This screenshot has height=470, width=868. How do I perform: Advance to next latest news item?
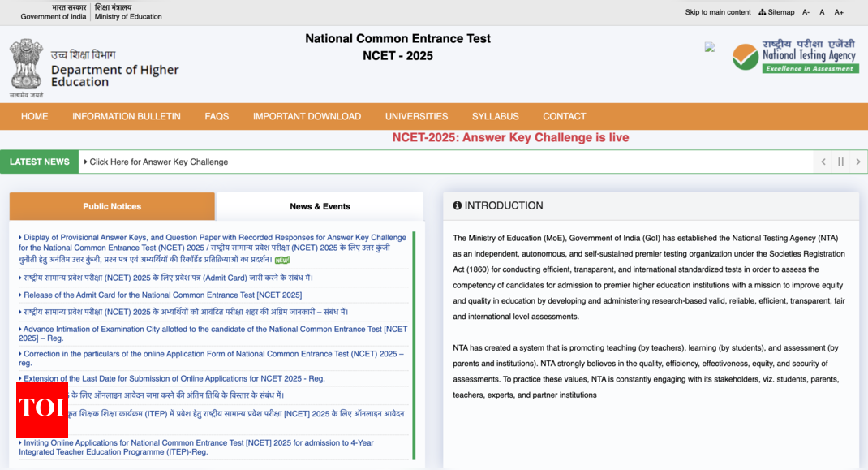(x=857, y=162)
